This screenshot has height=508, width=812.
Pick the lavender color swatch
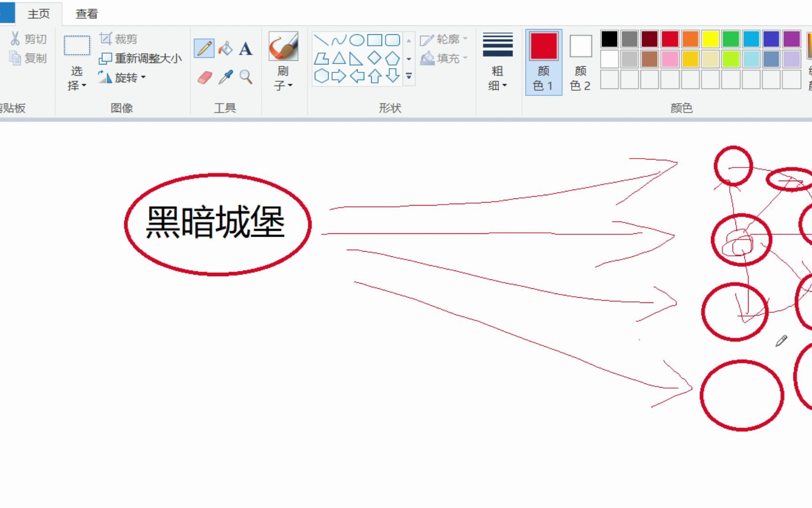click(x=791, y=59)
